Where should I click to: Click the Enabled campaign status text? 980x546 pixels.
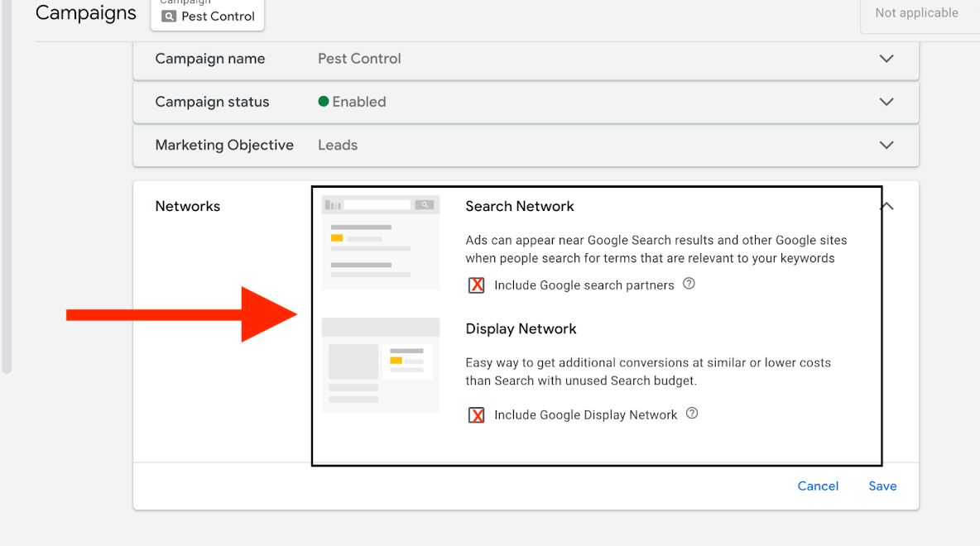coord(359,102)
